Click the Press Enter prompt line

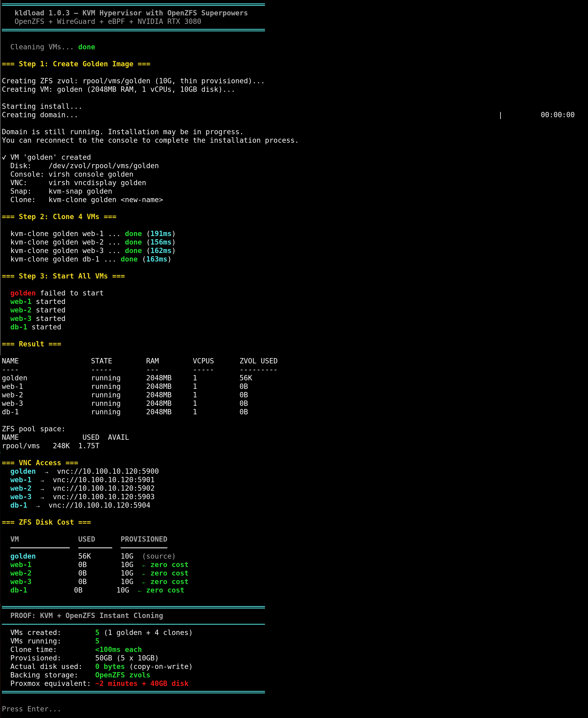(32, 709)
